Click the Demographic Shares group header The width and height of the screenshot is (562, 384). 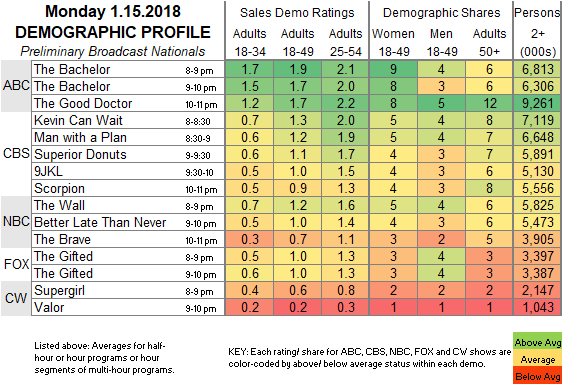[441, 13]
